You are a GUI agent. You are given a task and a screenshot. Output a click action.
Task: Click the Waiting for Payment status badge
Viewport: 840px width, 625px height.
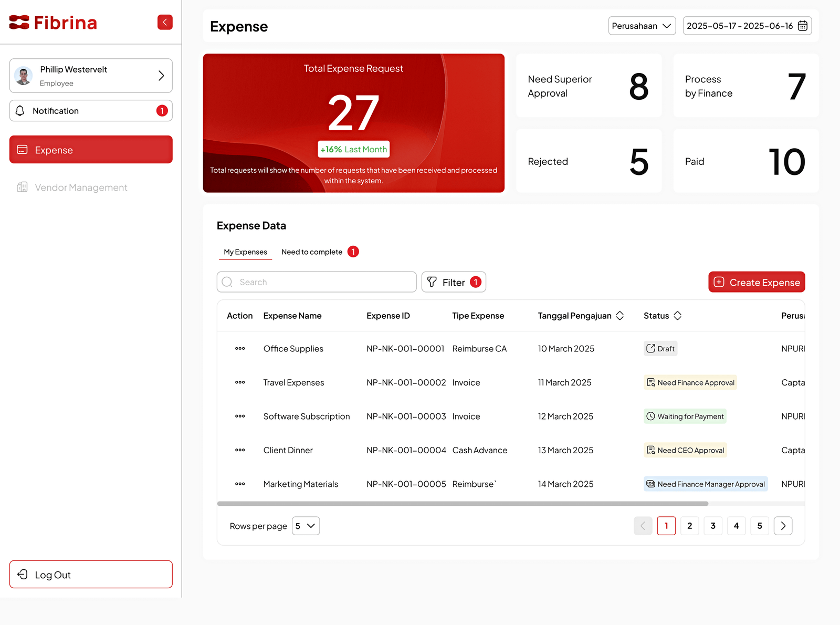[685, 416]
